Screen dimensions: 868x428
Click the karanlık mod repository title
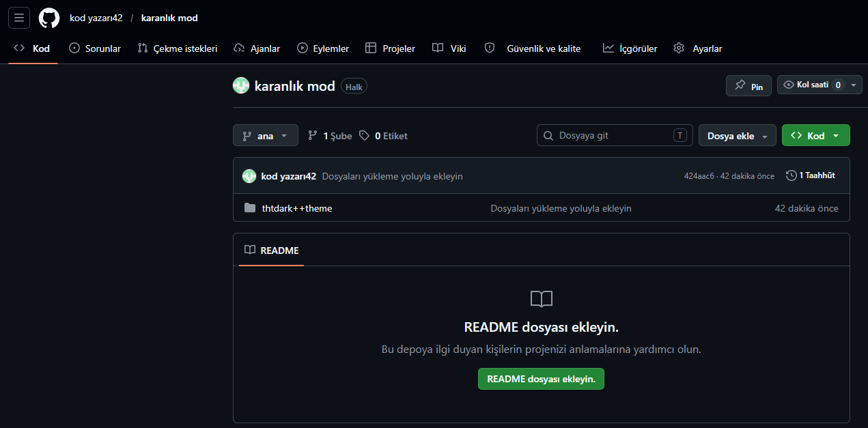click(295, 86)
